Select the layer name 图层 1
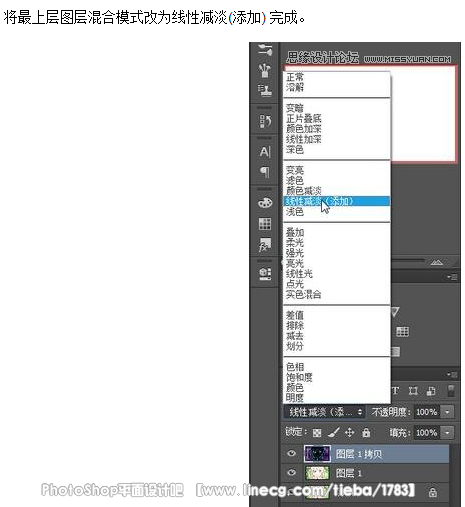465x507 pixels. click(349, 473)
